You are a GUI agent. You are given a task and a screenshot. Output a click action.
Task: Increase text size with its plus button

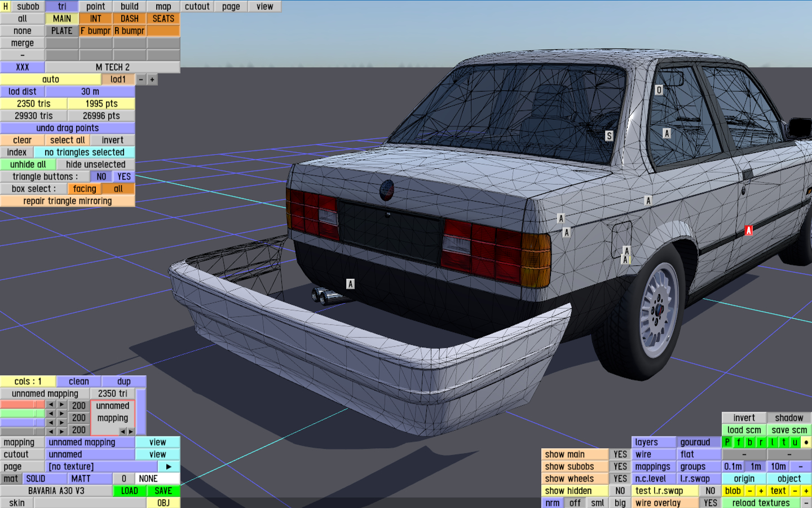[806, 491]
